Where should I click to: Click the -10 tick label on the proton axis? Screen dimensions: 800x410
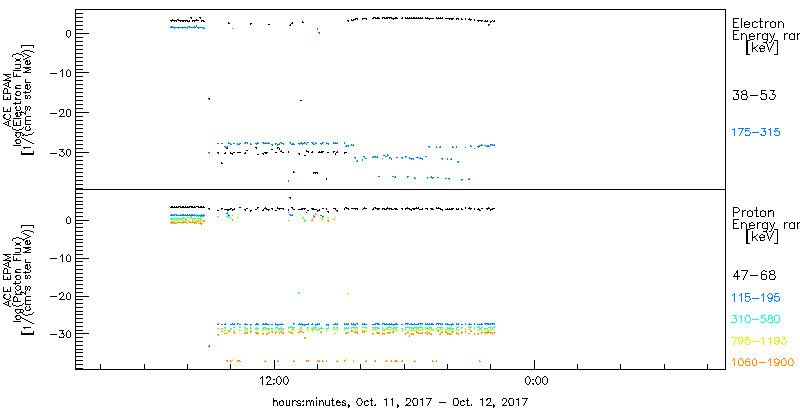click(x=59, y=259)
